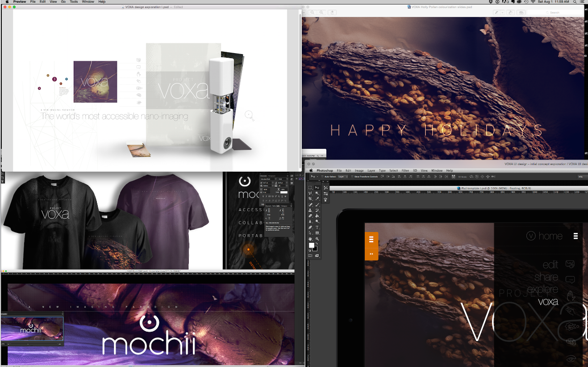
Task: Click the home label on iPad mockup
Action: (550, 236)
